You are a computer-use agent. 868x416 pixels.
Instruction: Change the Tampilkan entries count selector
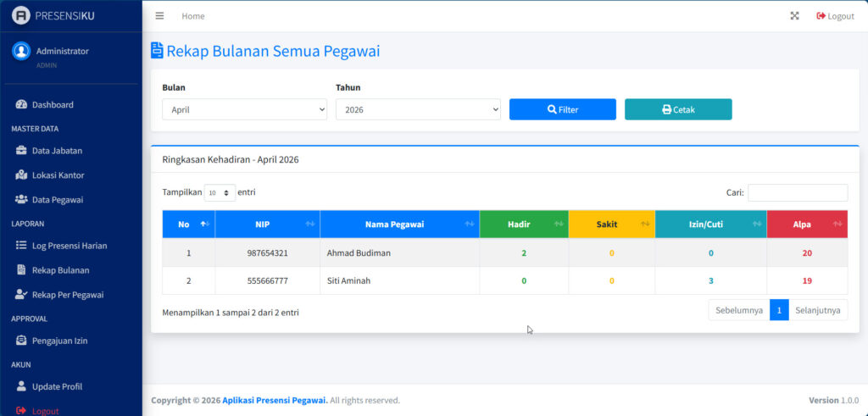pyautogui.click(x=220, y=193)
